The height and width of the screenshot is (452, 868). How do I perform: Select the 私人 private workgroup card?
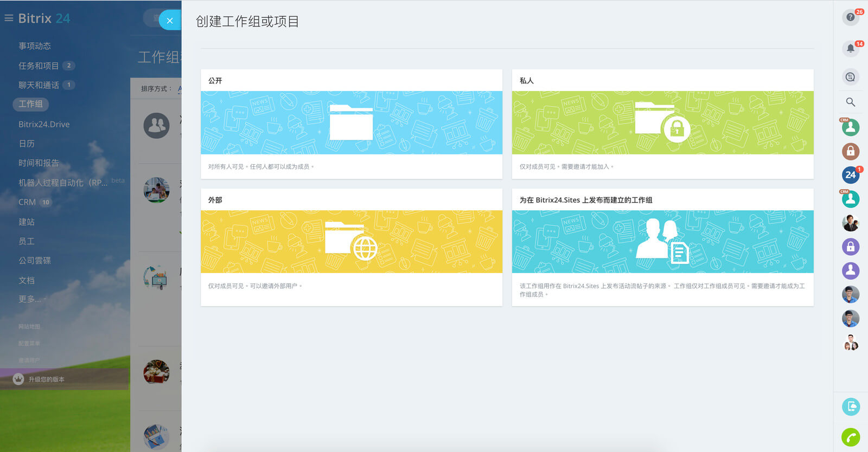tap(662, 124)
